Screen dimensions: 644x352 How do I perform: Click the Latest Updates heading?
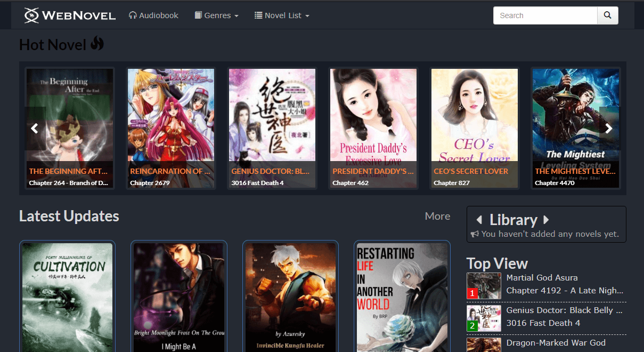click(69, 216)
